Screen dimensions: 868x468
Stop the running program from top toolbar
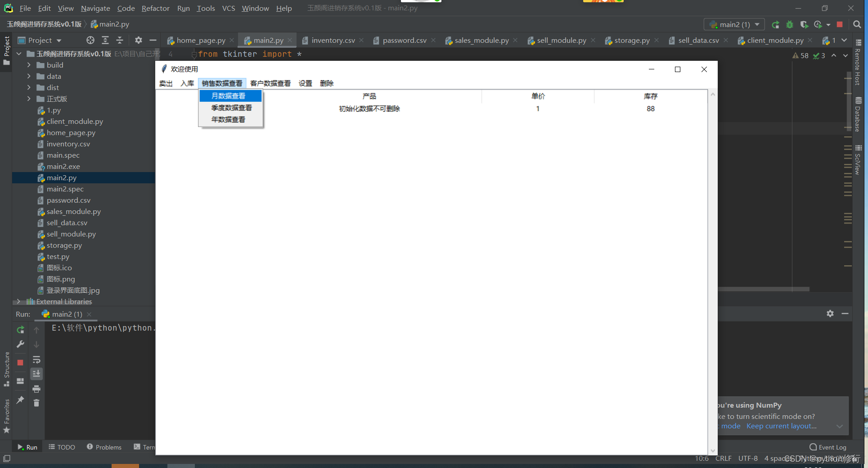click(840, 24)
